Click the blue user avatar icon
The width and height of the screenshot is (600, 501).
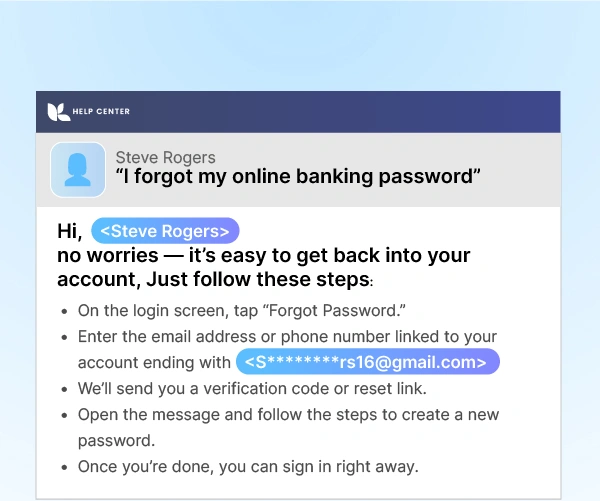[78, 169]
